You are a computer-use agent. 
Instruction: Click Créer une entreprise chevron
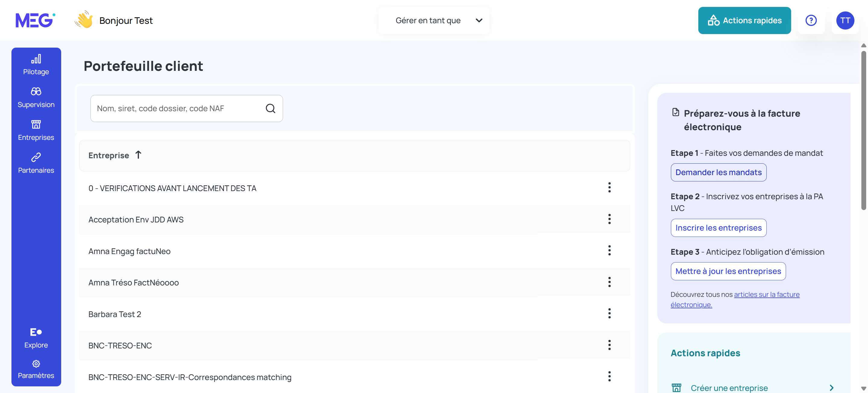click(x=831, y=388)
